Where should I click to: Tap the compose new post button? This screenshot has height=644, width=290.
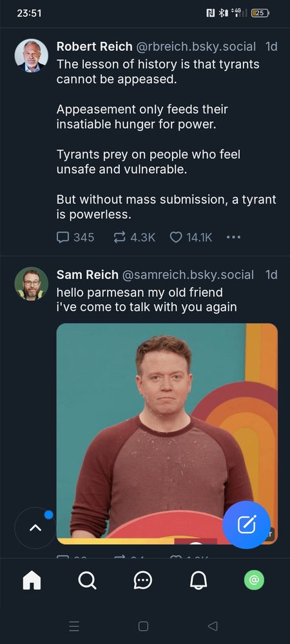tap(246, 525)
